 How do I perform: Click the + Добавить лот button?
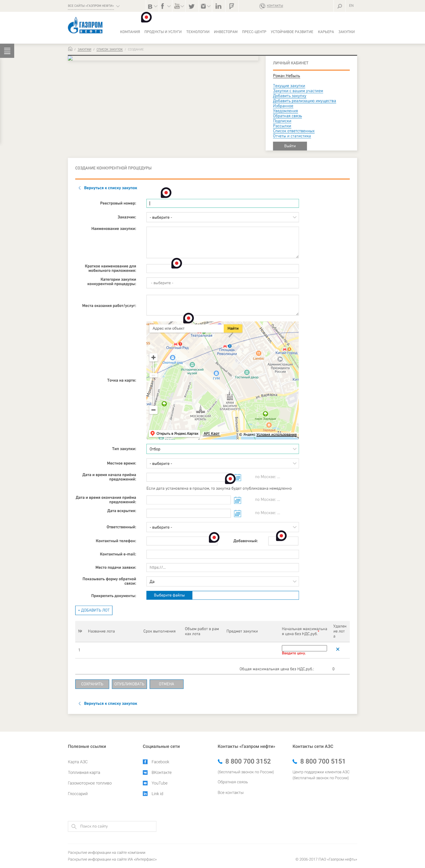click(x=94, y=610)
